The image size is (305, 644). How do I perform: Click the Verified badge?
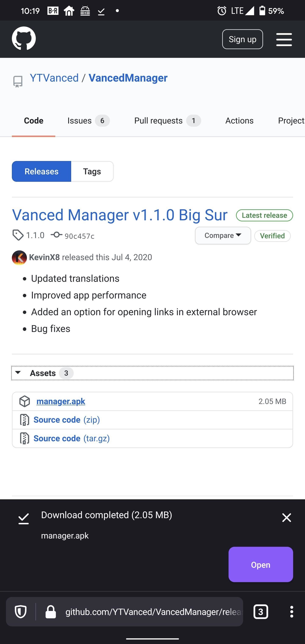point(272,236)
